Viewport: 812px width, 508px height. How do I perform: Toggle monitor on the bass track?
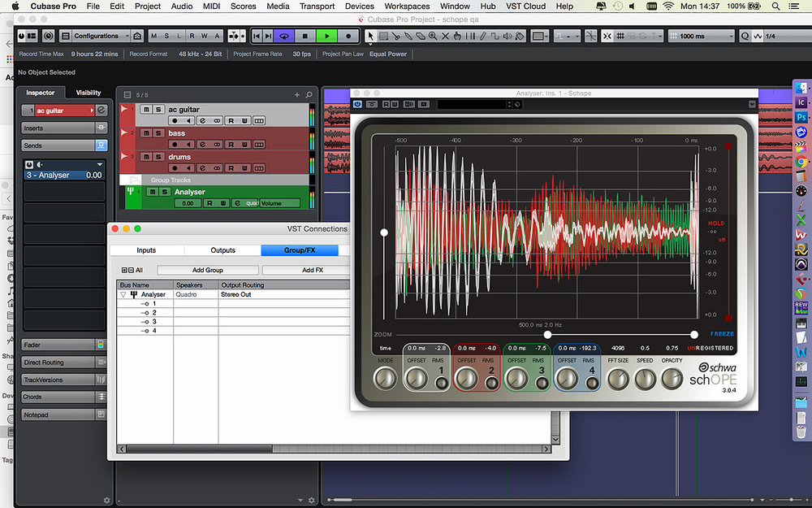[x=188, y=145]
